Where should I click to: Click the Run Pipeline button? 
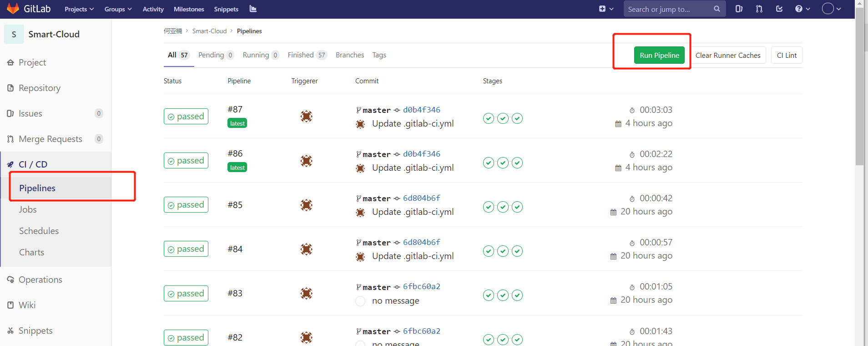pyautogui.click(x=659, y=55)
